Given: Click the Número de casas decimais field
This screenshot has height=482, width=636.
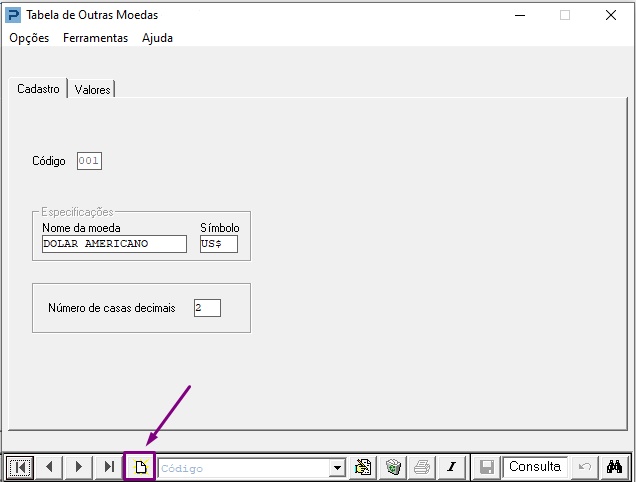Looking at the screenshot, I should (x=207, y=308).
